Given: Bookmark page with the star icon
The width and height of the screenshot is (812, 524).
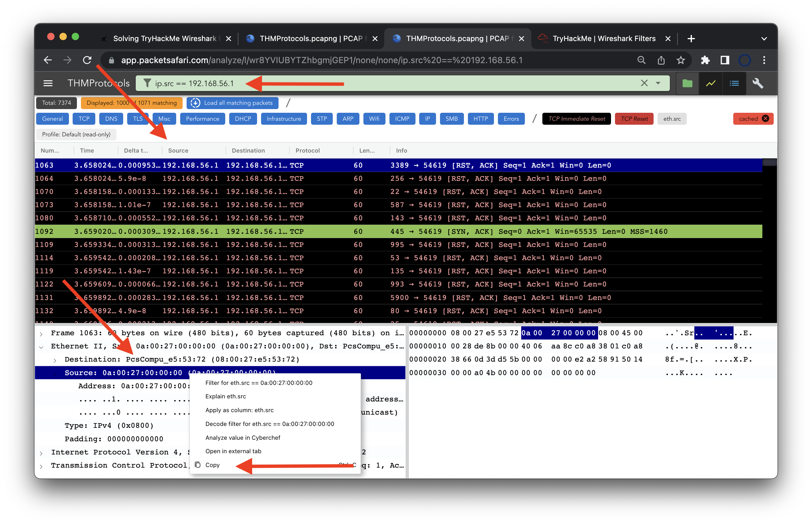Looking at the screenshot, I should pyautogui.click(x=681, y=60).
